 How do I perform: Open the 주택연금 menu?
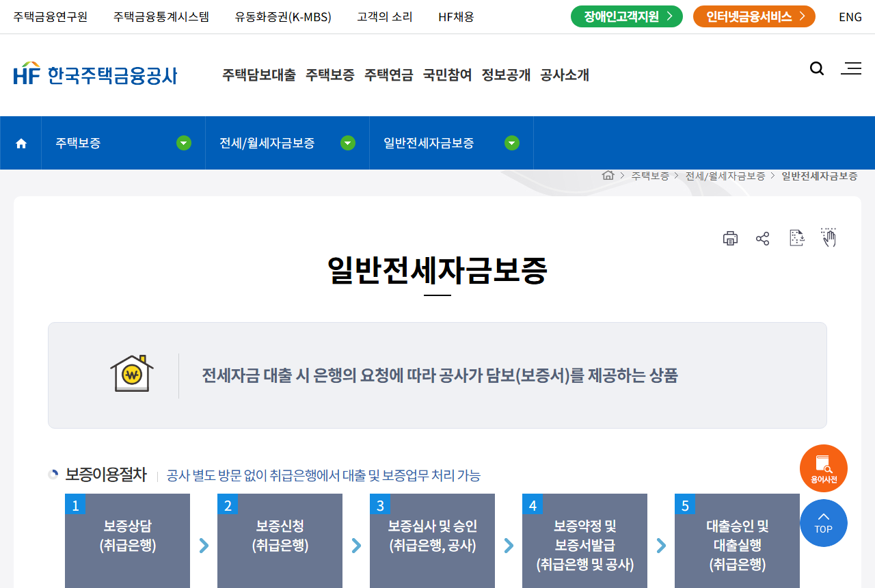click(x=389, y=75)
